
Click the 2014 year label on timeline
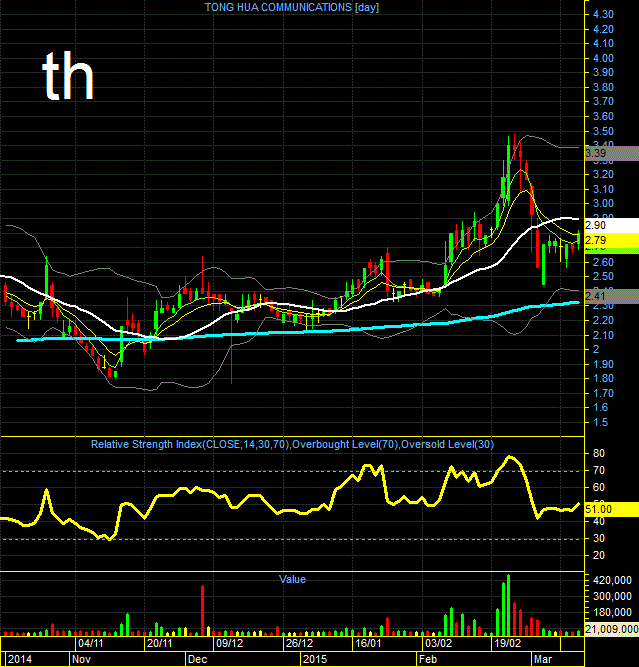[x=20, y=659]
